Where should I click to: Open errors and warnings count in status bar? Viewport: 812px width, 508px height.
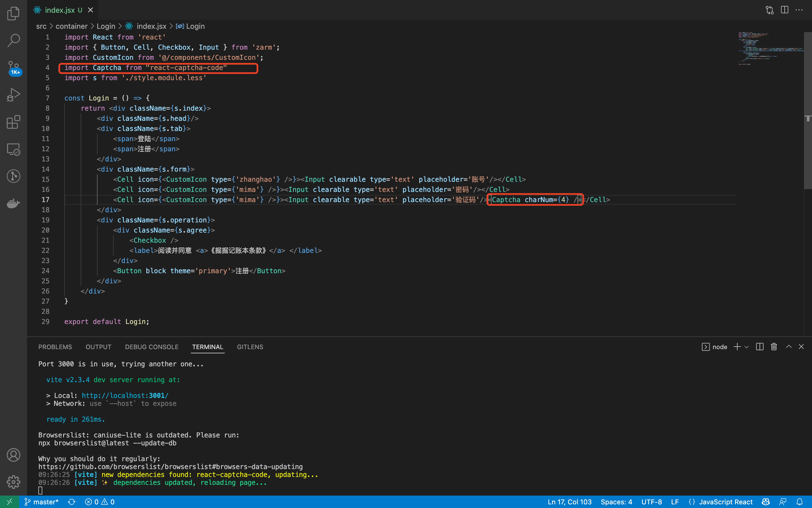pos(100,502)
